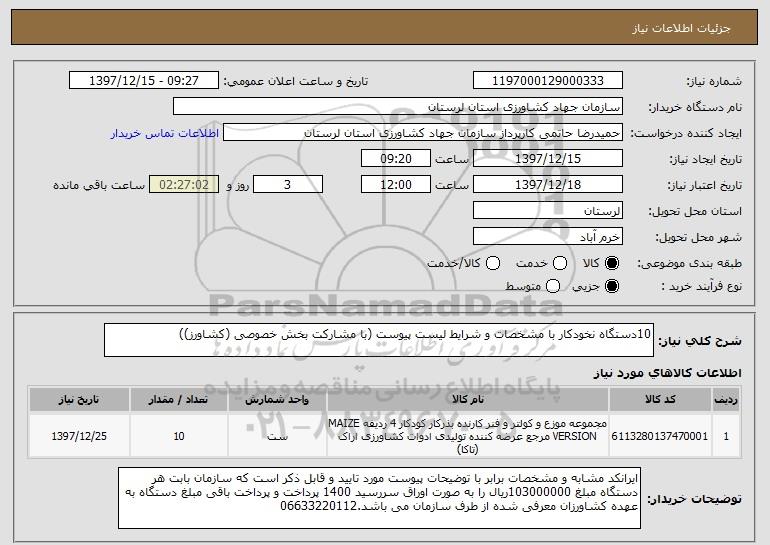Click the request creator field

click(423, 133)
